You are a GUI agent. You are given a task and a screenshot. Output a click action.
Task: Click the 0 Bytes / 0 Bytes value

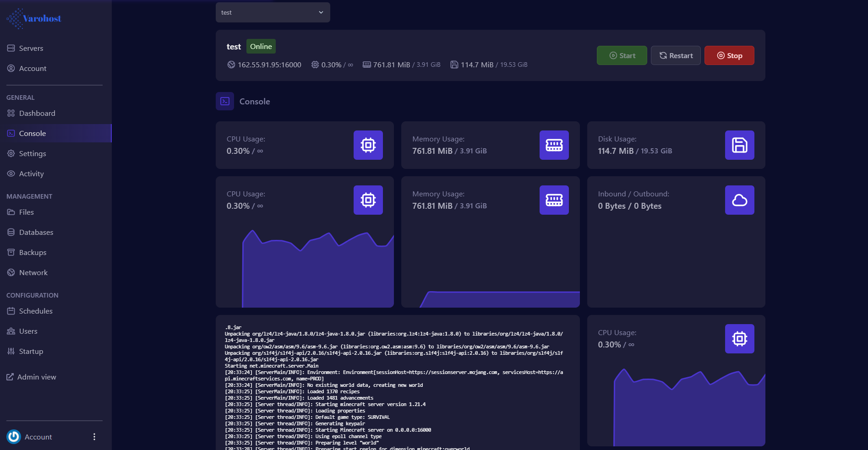point(630,206)
